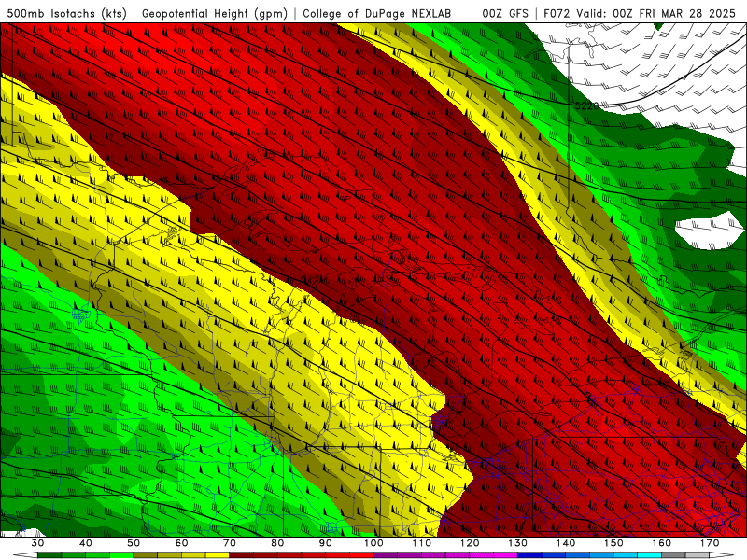Click the legend value 80

(277, 543)
